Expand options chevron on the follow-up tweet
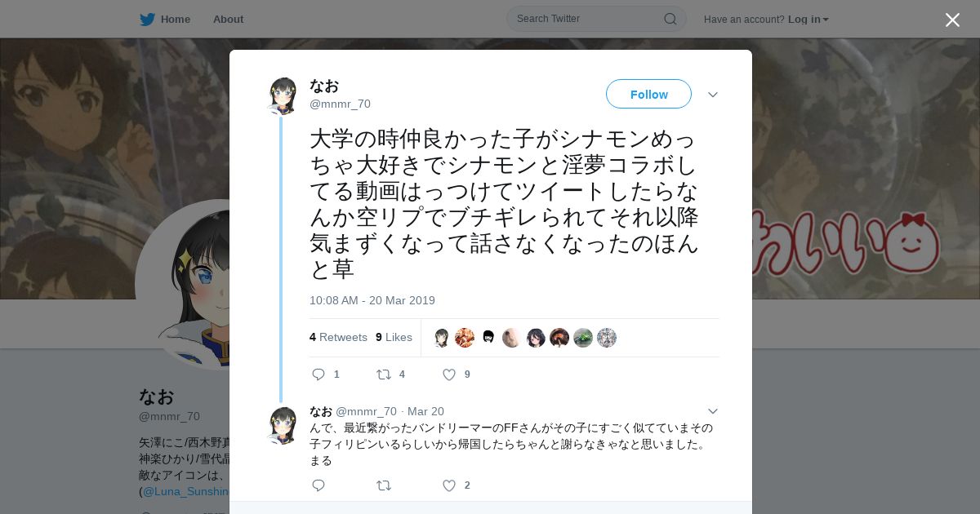980x514 pixels. pos(713,411)
